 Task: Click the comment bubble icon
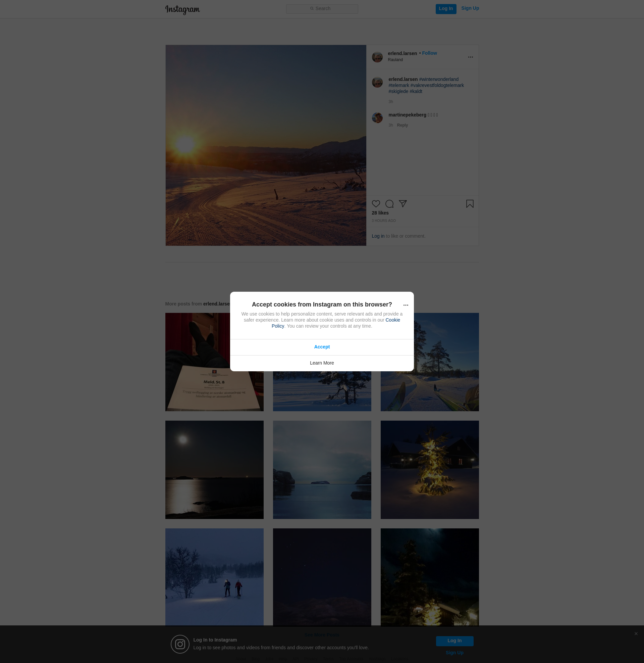point(389,204)
